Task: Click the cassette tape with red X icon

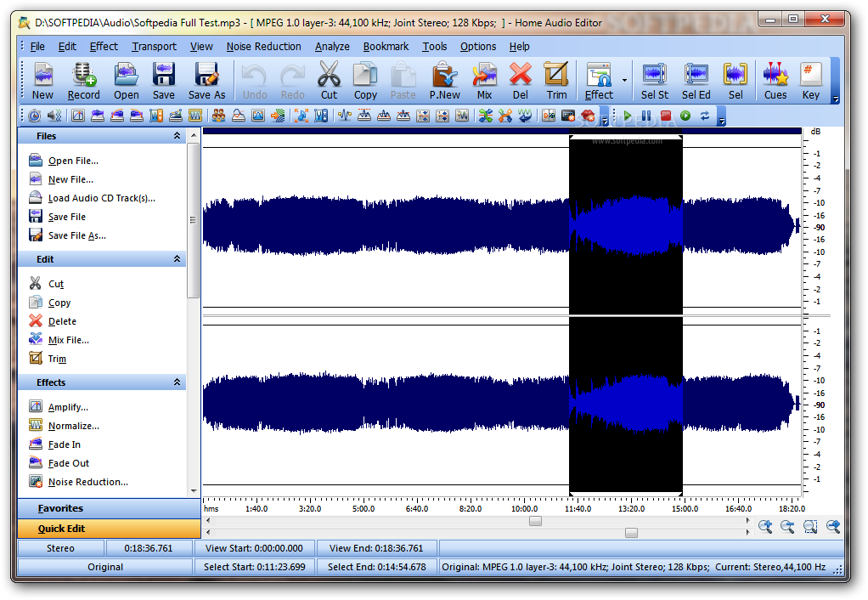Action: point(568,116)
